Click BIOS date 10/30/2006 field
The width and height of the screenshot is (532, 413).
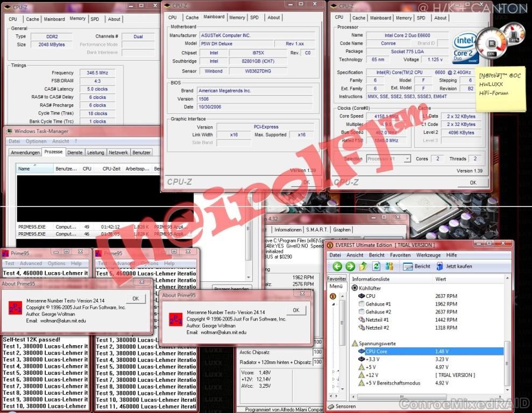click(x=254, y=107)
